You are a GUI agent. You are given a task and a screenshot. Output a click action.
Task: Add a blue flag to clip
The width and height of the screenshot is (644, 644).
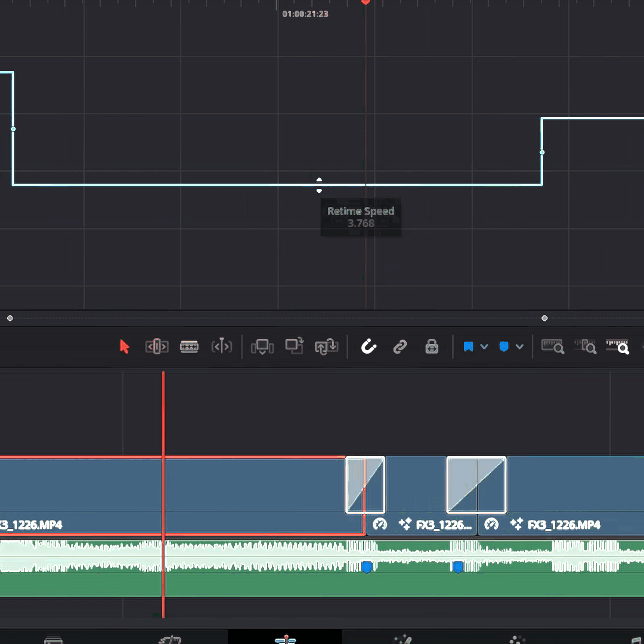tap(469, 346)
